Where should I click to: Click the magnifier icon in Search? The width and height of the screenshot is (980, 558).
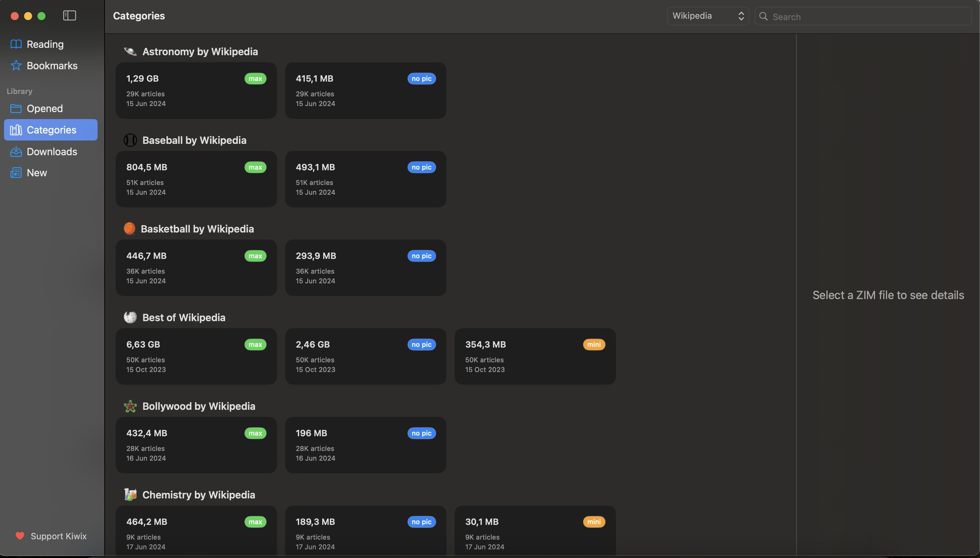pos(763,16)
